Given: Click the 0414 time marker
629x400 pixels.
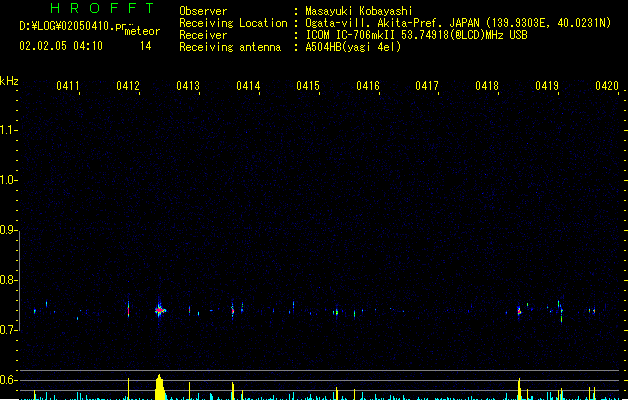Looking at the screenshot, I should 248,86.
